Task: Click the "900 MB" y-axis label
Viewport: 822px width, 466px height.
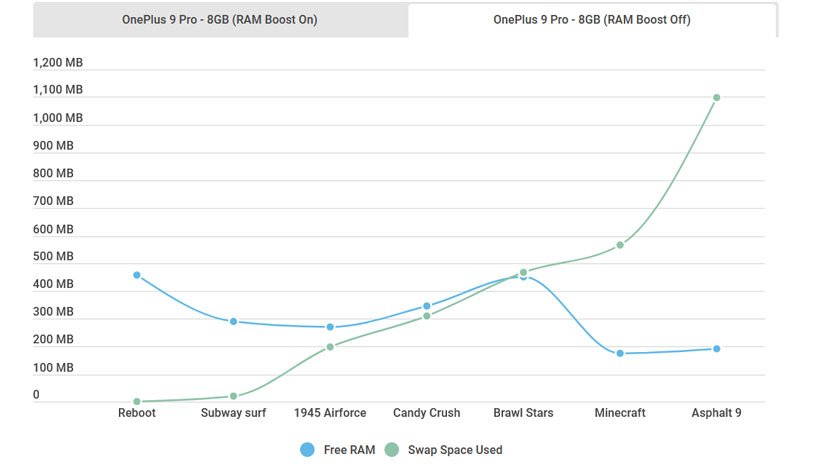Action: tap(53, 146)
